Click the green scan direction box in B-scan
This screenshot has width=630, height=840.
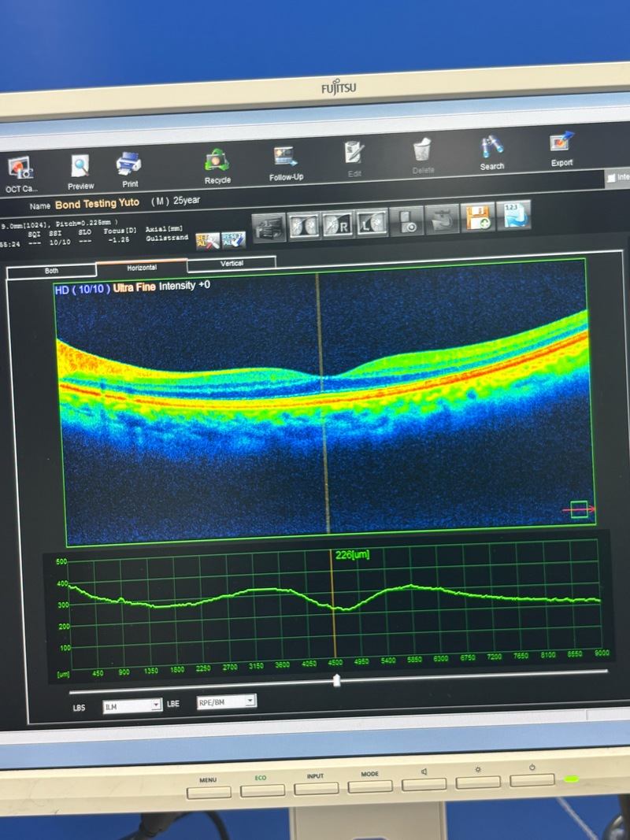[x=580, y=509]
